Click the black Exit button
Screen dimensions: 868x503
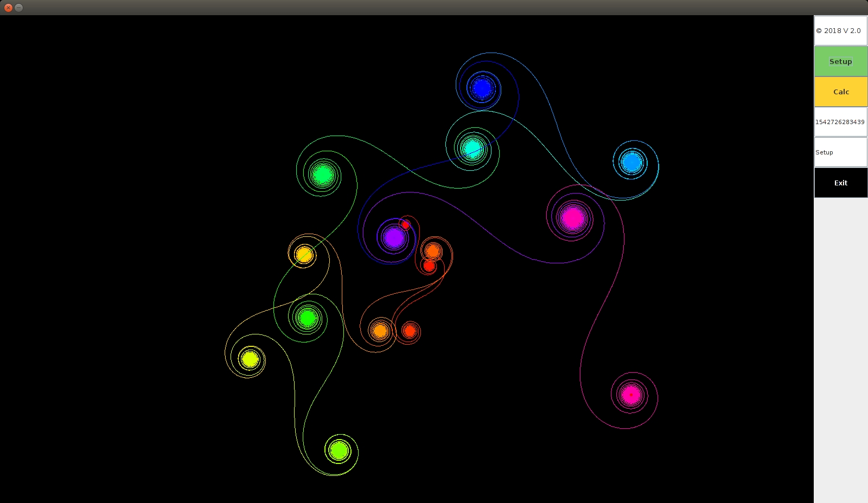point(840,183)
